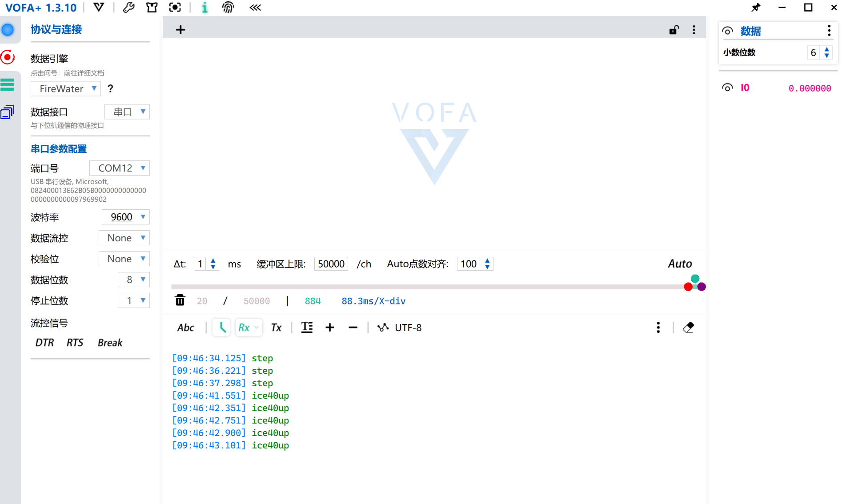Click the UTF-8 encoding label
Viewport: 842px width, 504px height.
click(408, 328)
